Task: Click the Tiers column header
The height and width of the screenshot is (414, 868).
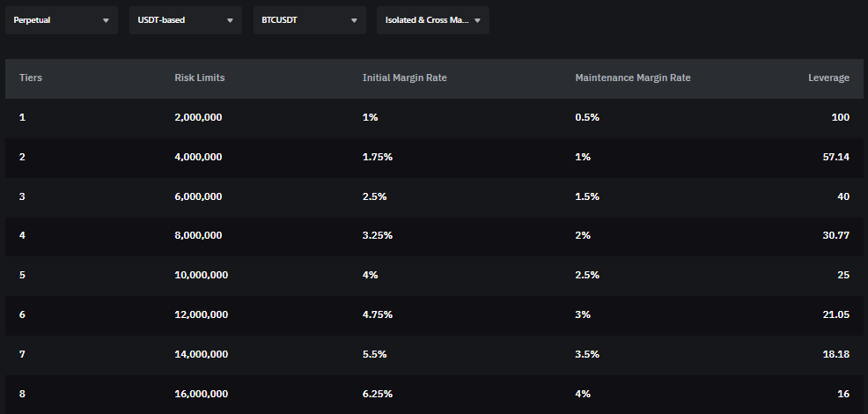Action: 31,78
